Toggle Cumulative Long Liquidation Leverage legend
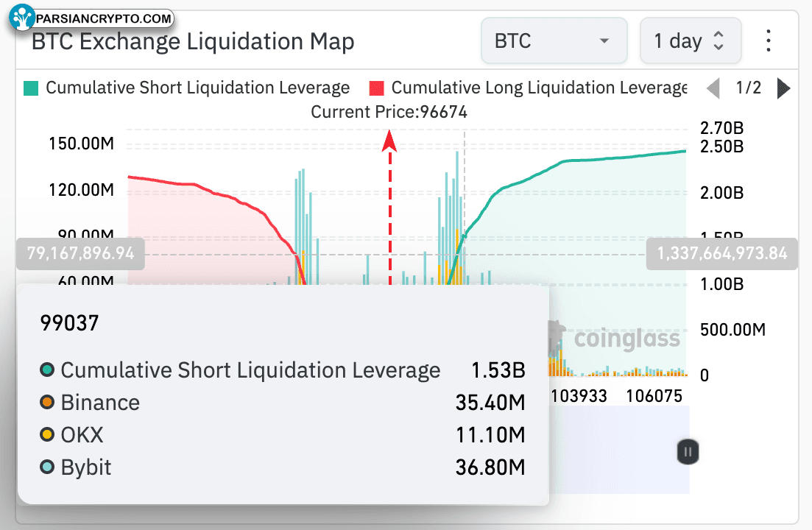The width and height of the screenshot is (812, 530). tap(529, 88)
